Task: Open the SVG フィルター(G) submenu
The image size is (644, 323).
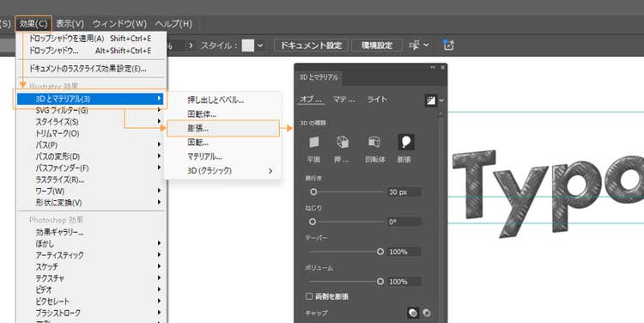Action: 91,110
